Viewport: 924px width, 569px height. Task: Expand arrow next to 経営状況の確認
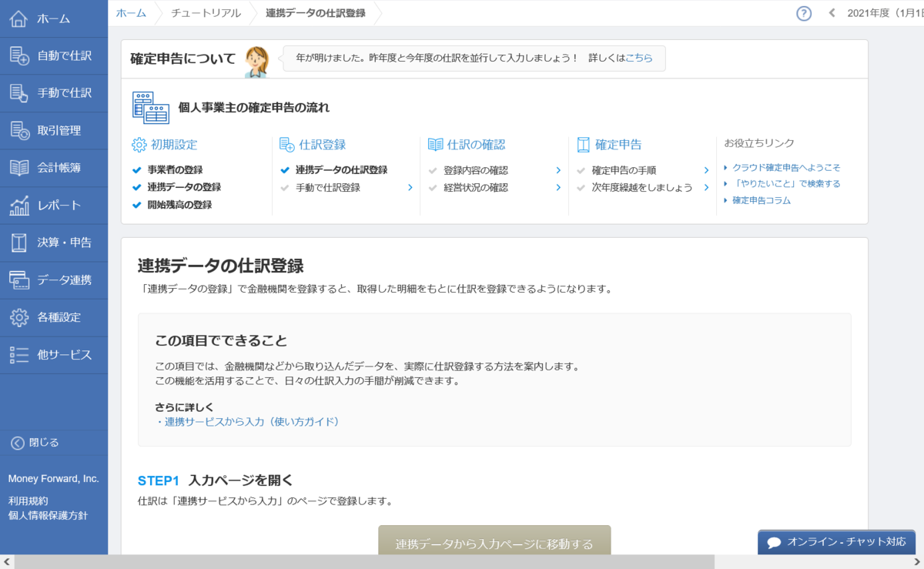point(558,187)
